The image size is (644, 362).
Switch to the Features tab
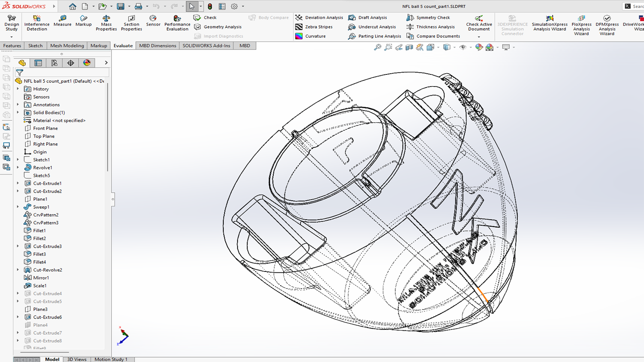pos(12,46)
